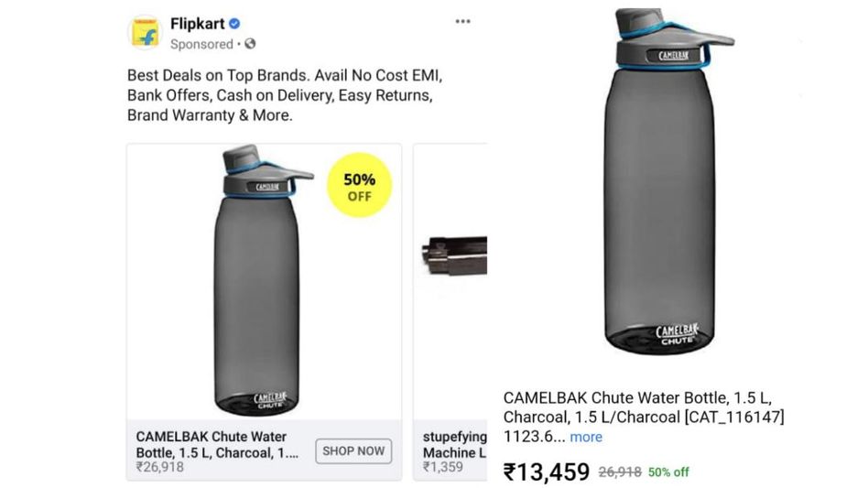
Task: Click the Flipkart logo avatar
Action: tap(144, 32)
